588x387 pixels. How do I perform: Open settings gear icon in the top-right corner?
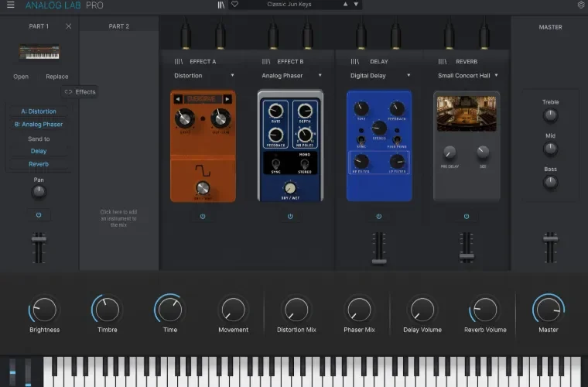pos(581,5)
